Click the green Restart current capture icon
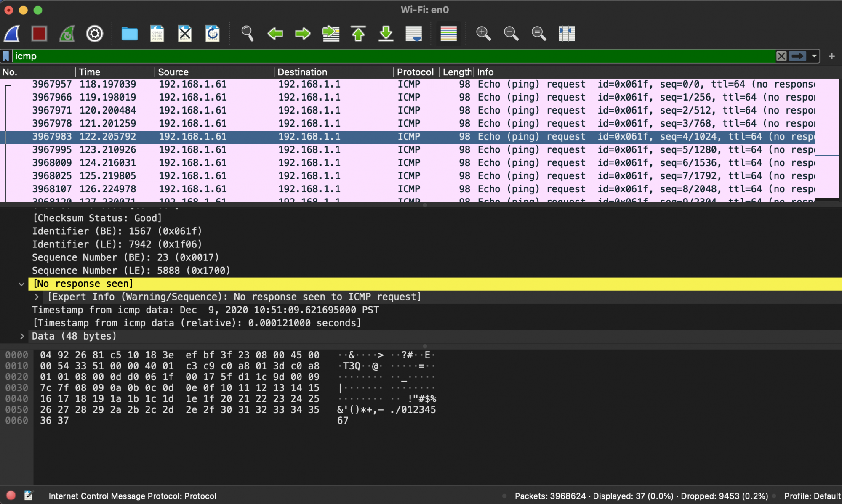Viewport: 842px width, 504px height. point(67,33)
